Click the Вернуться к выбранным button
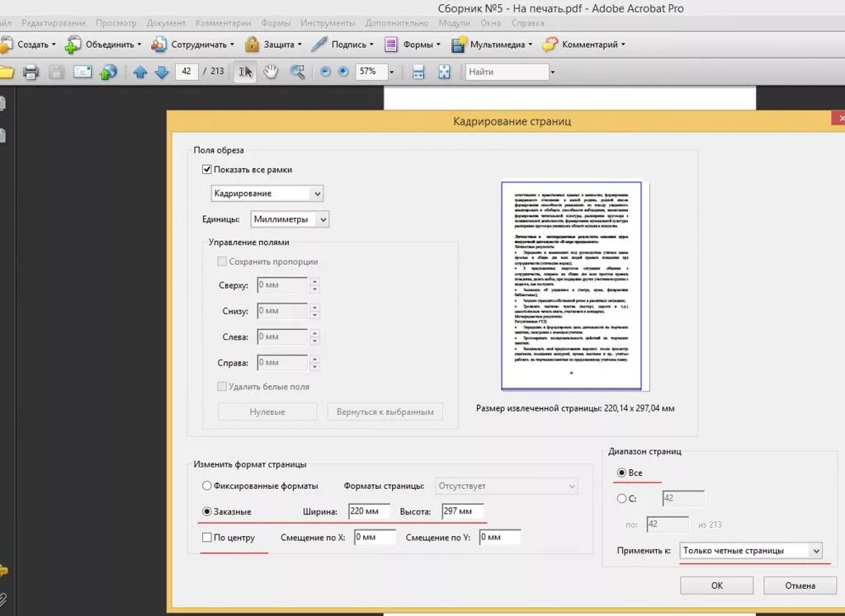The image size is (845, 616). click(x=385, y=411)
